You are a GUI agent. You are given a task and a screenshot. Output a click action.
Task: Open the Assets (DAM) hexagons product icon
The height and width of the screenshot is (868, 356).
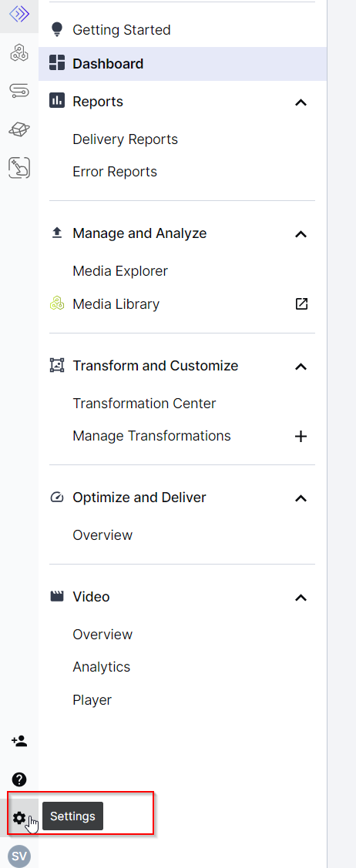[x=19, y=54]
